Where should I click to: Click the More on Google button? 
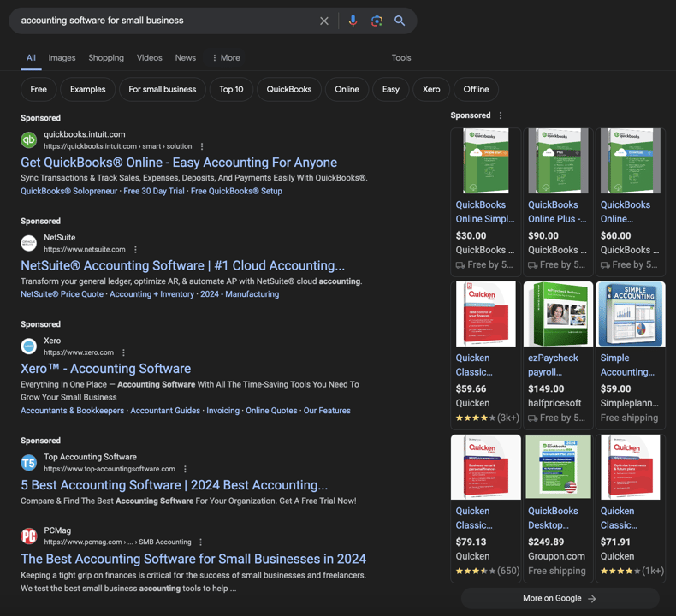click(x=560, y=598)
